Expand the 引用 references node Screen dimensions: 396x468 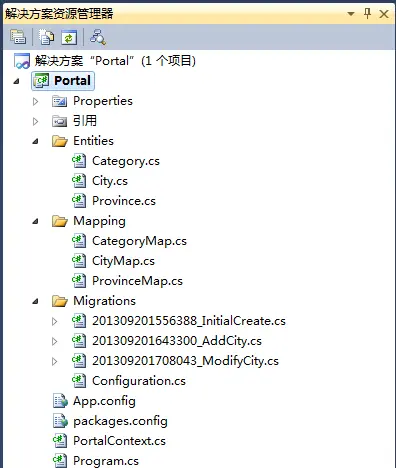coord(35,121)
